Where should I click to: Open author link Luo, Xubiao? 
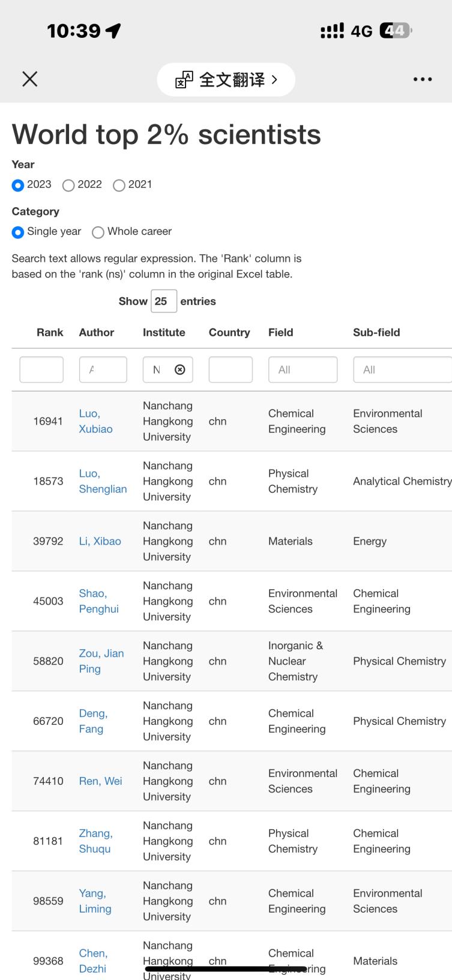pos(95,421)
